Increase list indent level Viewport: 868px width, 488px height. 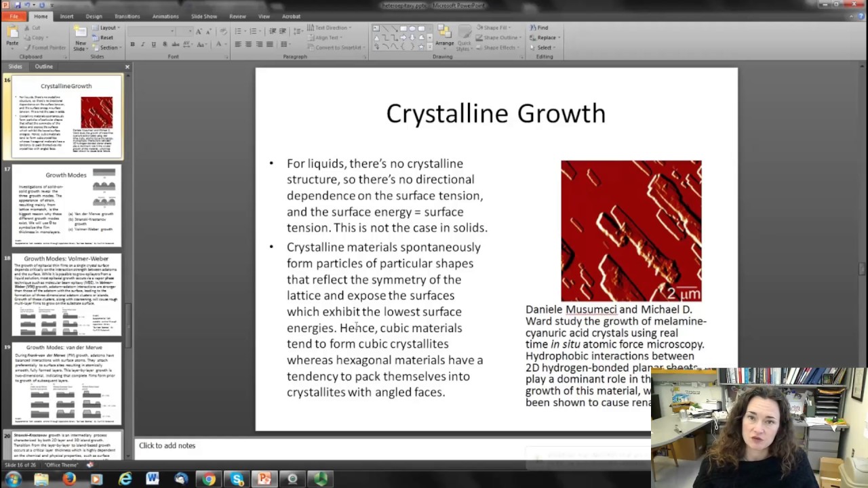[283, 31]
